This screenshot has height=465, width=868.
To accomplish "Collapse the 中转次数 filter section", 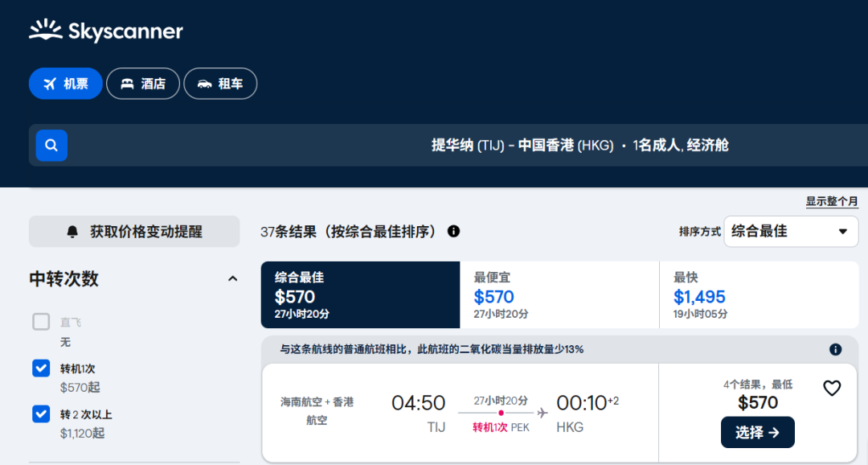I will pyautogui.click(x=232, y=279).
